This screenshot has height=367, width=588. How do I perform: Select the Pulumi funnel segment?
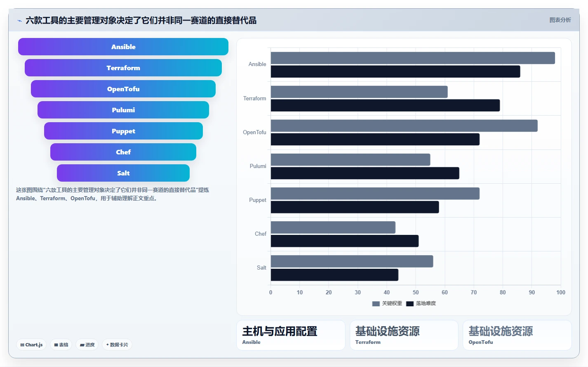(123, 110)
